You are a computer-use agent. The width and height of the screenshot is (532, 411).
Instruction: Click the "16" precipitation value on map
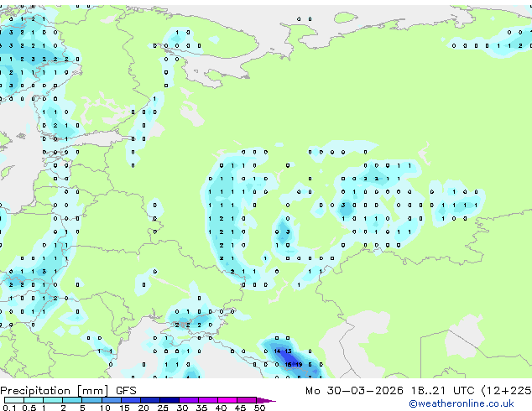pos(288,365)
